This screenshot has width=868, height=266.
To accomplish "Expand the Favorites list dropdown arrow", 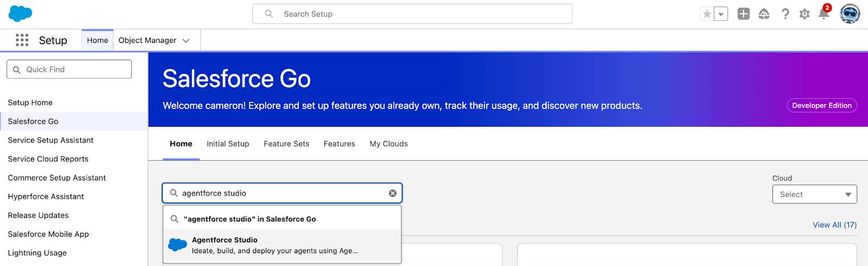I will pyautogui.click(x=721, y=14).
